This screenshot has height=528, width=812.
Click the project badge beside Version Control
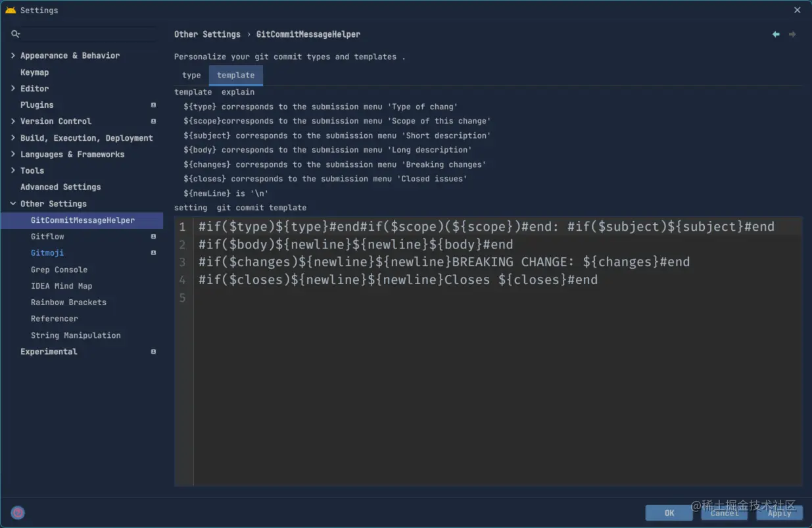tap(153, 121)
